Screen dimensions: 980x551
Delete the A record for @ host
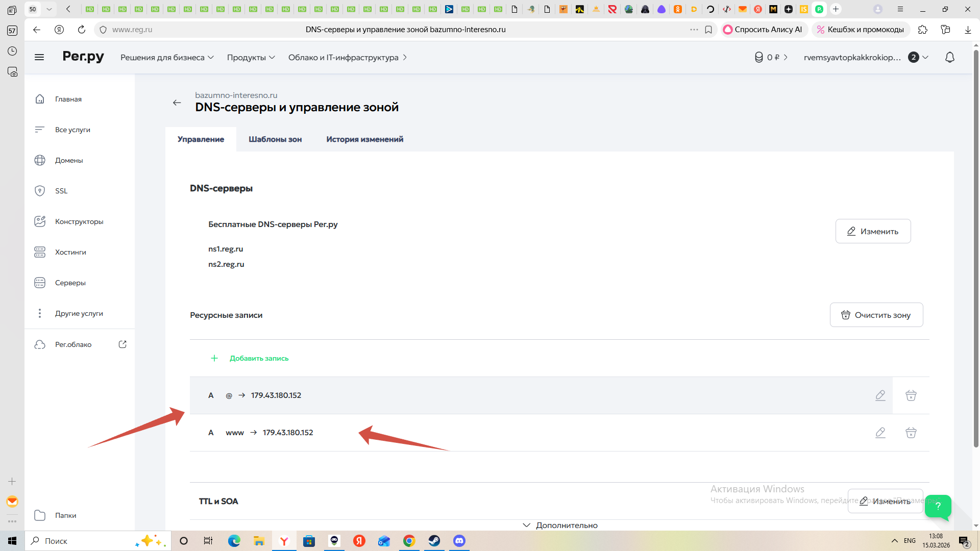pyautogui.click(x=911, y=395)
